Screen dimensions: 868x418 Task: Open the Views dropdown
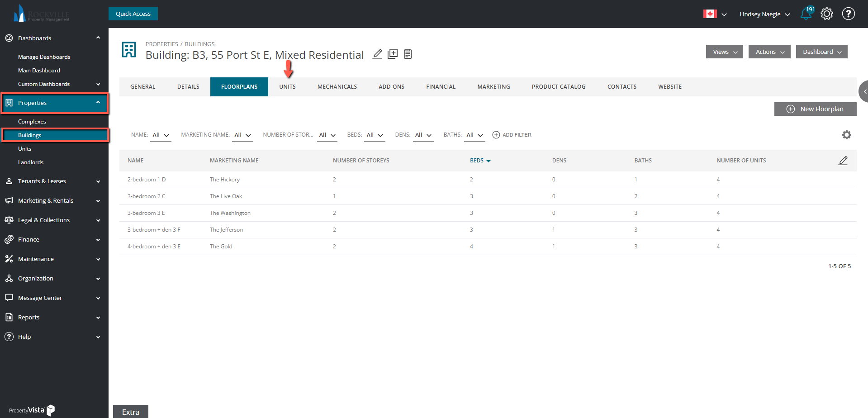(725, 52)
